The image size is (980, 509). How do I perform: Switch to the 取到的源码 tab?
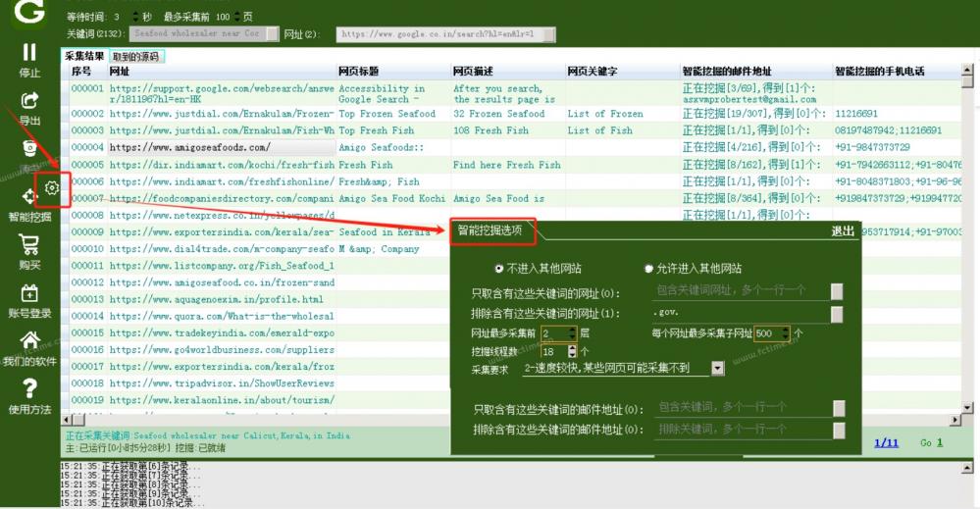(x=136, y=57)
